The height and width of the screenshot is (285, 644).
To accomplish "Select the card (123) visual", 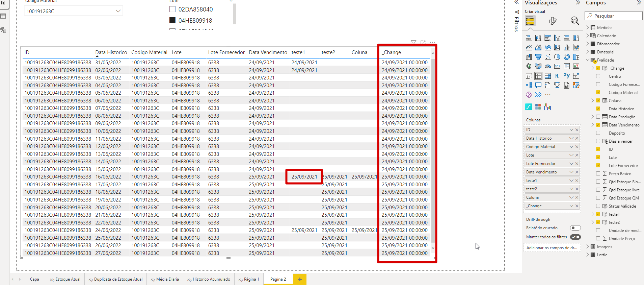I will pyautogui.click(x=557, y=66).
